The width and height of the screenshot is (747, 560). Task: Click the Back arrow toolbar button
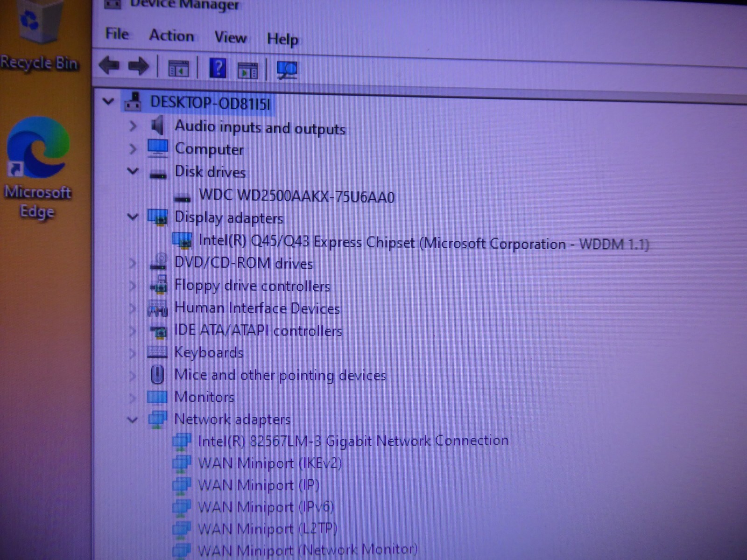point(109,65)
